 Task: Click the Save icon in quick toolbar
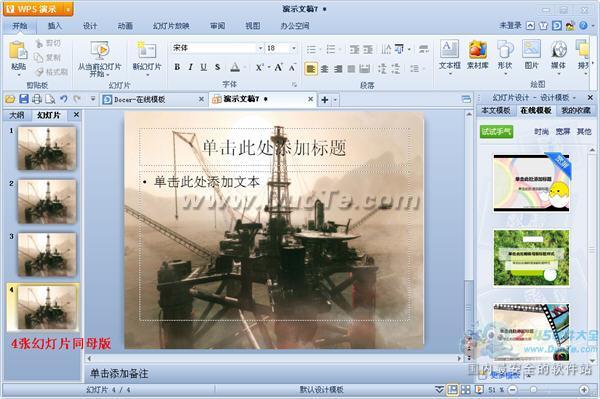click(x=24, y=99)
